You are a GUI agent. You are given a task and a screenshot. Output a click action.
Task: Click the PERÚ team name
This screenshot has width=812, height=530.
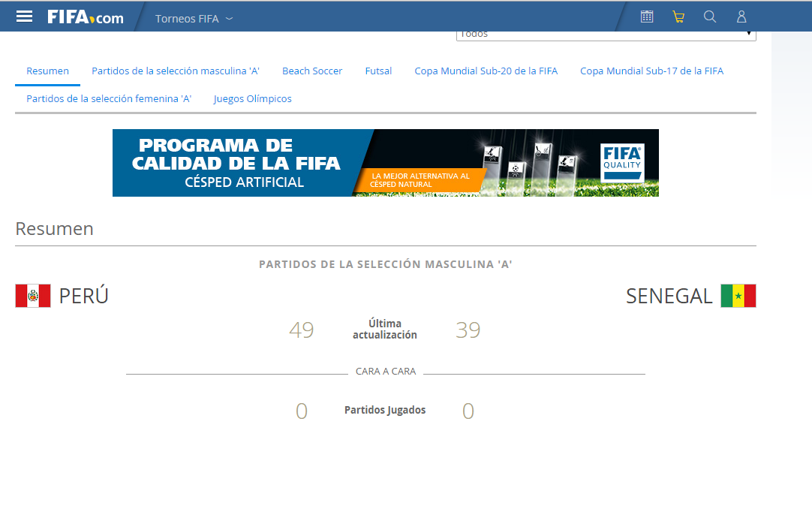pyautogui.click(x=84, y=296)
